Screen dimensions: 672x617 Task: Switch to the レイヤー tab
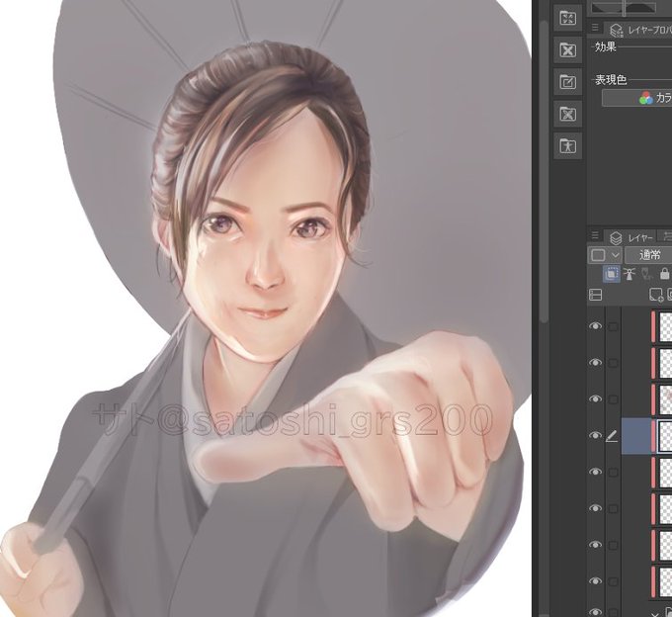pos(632,237)
